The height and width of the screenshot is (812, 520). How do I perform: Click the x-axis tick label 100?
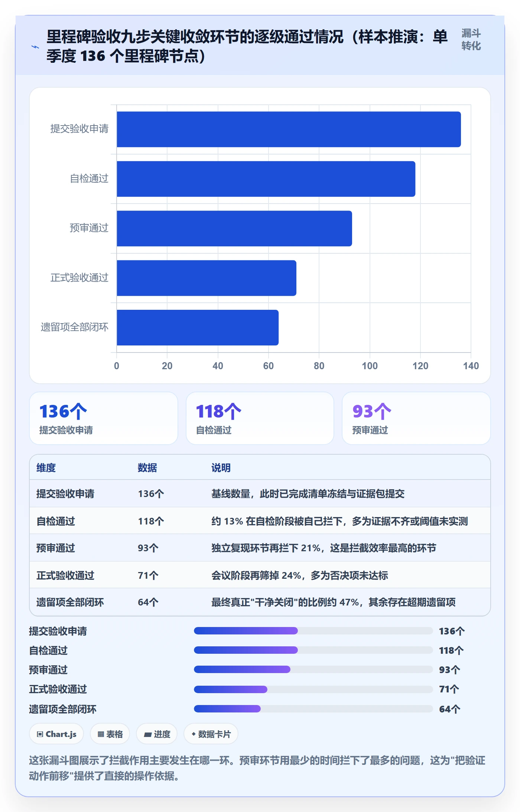pos(370,366)
